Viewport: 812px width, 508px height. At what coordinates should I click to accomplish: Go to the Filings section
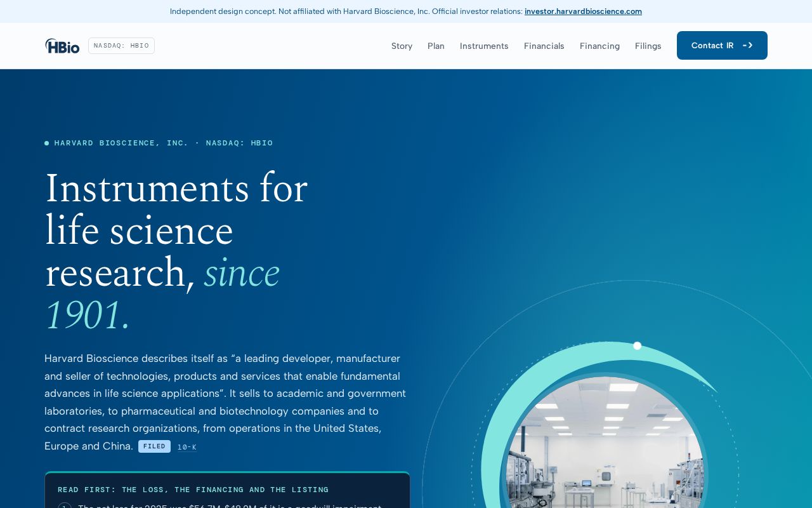[x=648, y=46]
